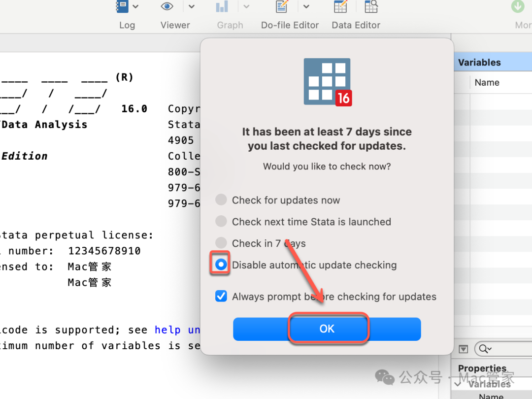
Task: Open the Do-file Editor icon
Action: [282, 6]
